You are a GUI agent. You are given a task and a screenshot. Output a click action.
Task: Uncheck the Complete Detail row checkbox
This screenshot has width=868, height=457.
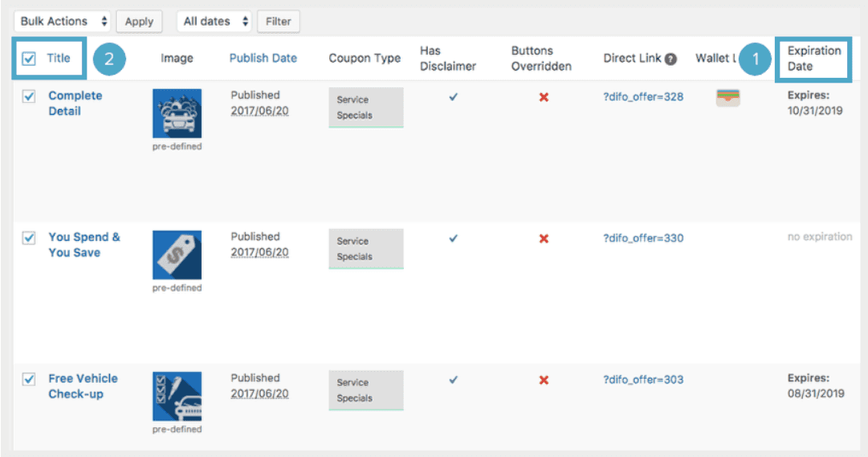pos(29,96)
